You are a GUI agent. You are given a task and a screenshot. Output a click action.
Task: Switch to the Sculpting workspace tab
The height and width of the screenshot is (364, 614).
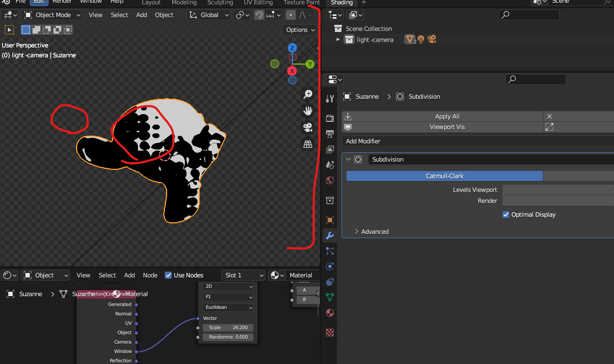click(x=220, y=3)
